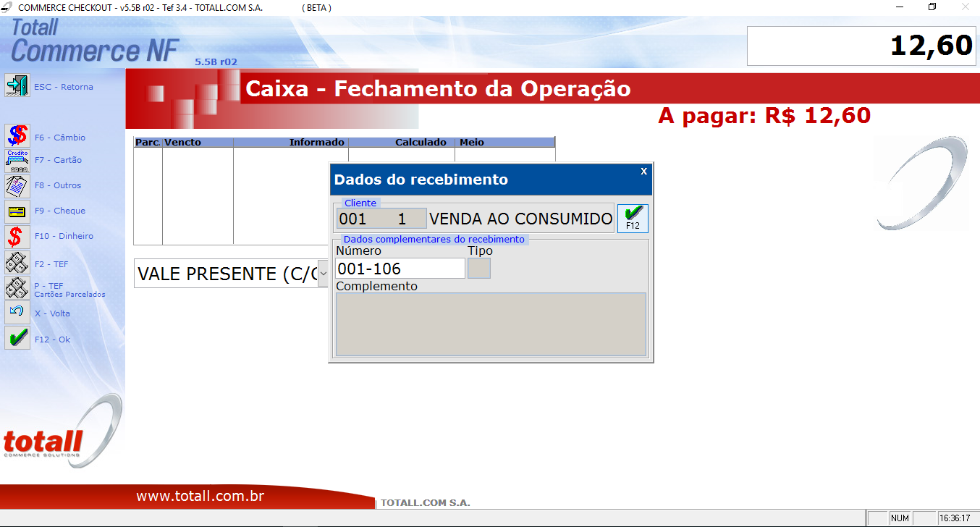
Task: Click the ESC - Retorna exit icon
Action: pyautogui.click(x=17, y=85)
